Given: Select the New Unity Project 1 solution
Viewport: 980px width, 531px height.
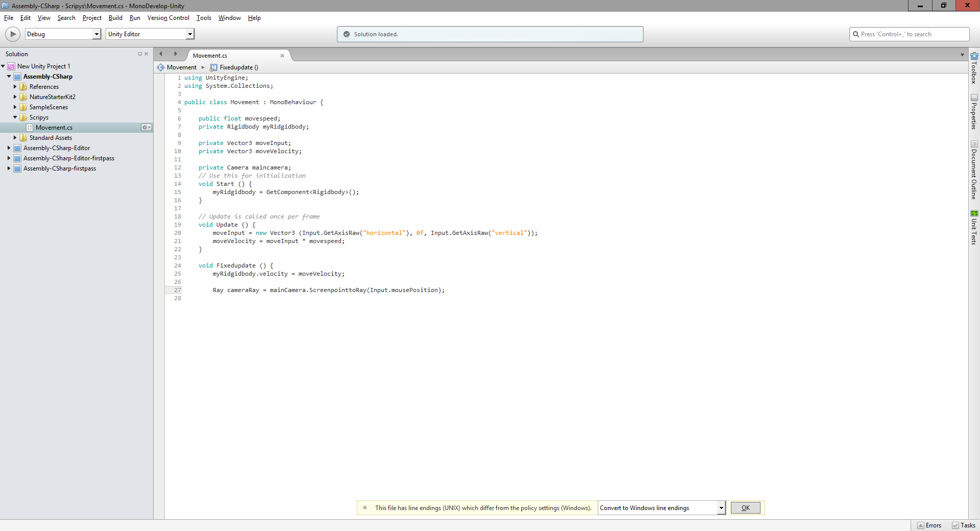Looking at the screenshot, I should [x=43, y=66].
